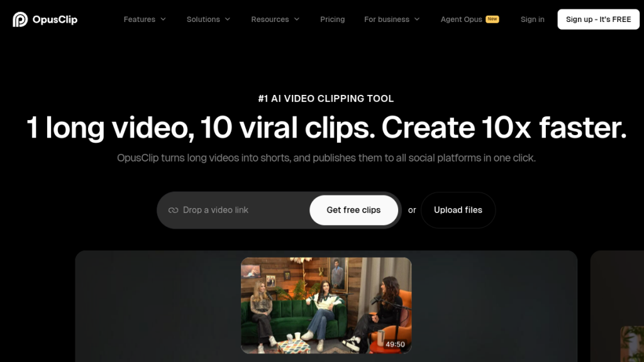Image resolution: width=644 pixels, height=362 pixels.
Task: Click the partially visible card on the right edge
Action: point(618,307)
